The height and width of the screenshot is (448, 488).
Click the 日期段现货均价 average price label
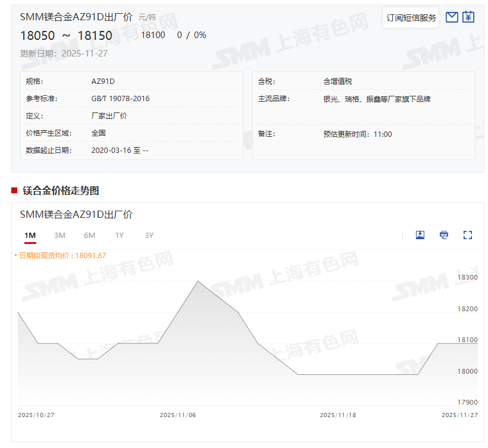coord(62,256)
